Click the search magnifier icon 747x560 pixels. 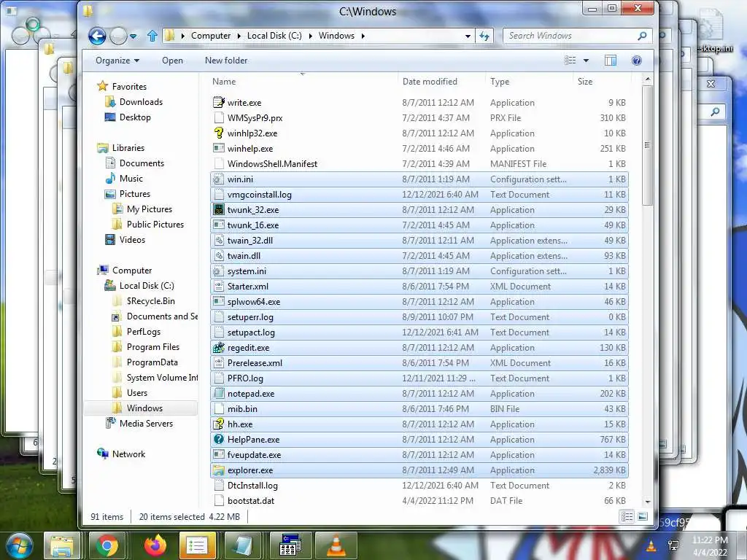(x=642, y=36)
